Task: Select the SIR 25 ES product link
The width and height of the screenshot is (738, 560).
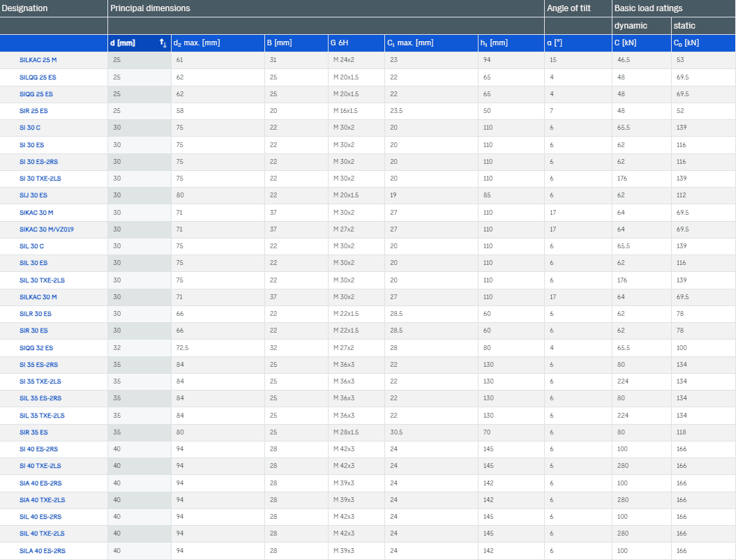Action: (x=33, y=111)
